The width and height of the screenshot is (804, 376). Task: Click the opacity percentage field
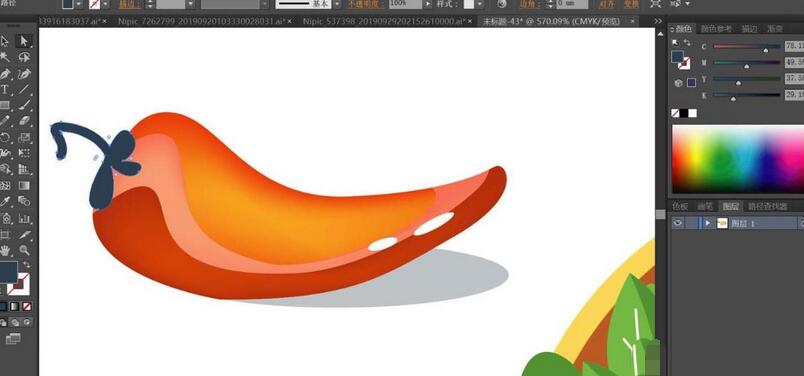pos(405,4)
